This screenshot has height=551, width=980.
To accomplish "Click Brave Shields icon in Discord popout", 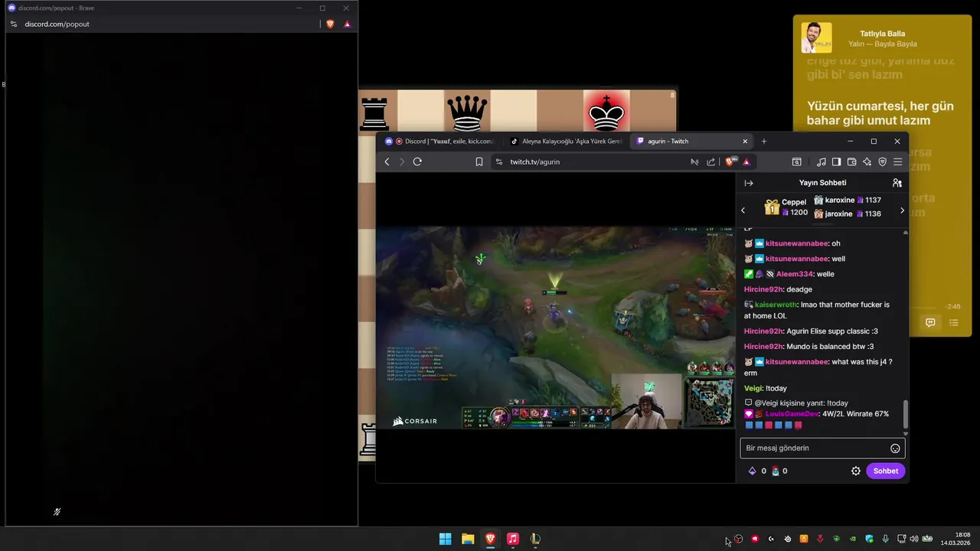I will pos(330,24).
